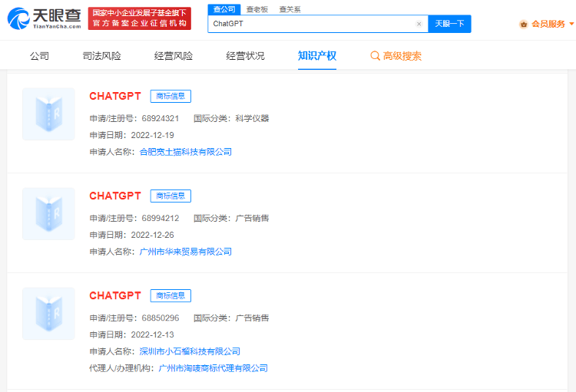This screenshot has height=392, width=576.
Task: Select the 查老板 search tab
Action: click(257, 9)
